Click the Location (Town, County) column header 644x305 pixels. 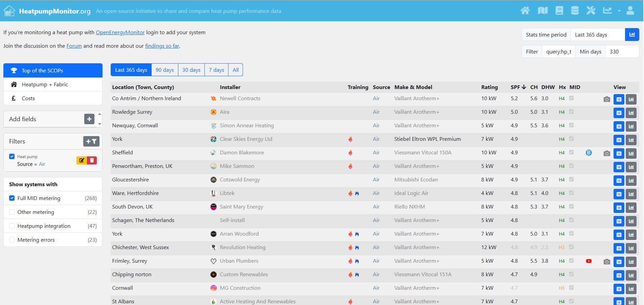[143, 87]
